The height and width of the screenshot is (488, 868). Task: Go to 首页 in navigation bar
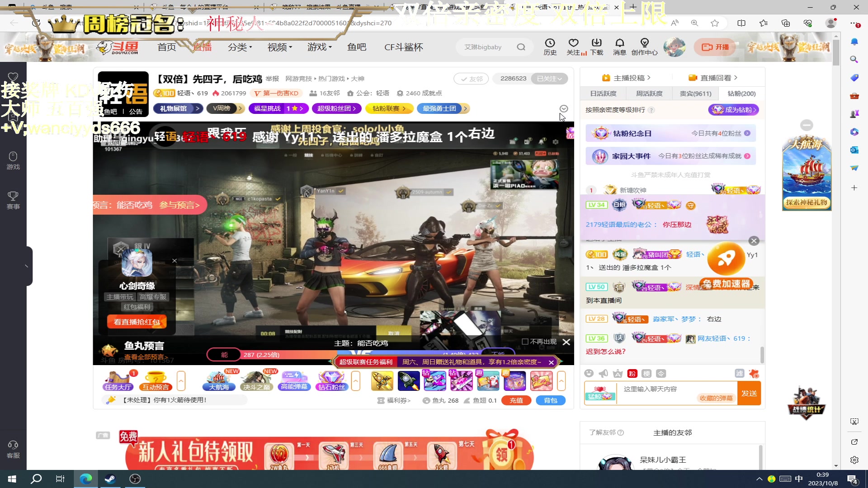point(167,47)
